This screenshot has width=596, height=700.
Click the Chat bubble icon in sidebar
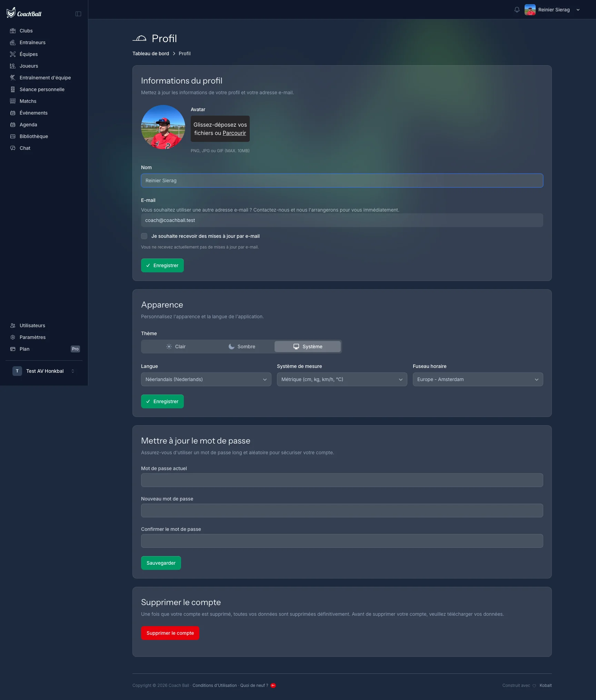click(x=13, y=148)
